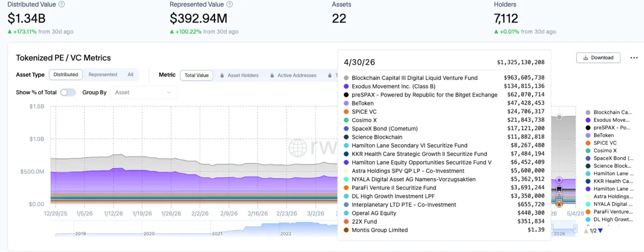Click the 7,112 Holders figure
This screenshot has width=644, height=252.
[506, 18]
